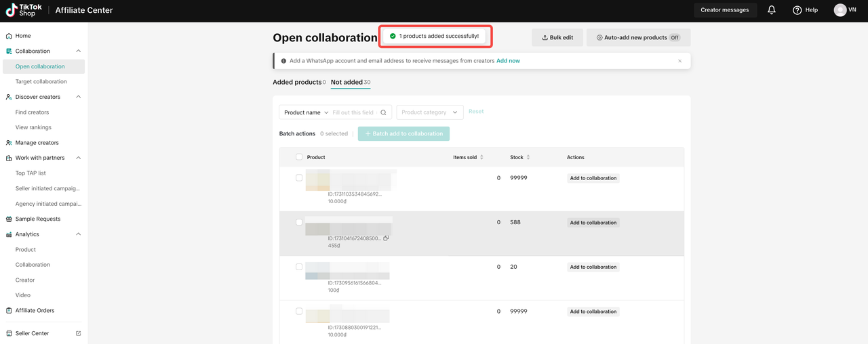Open Help via question mark icon
Image resolution: width=868 pixels, height=344 pixels.
pos(797,10)
